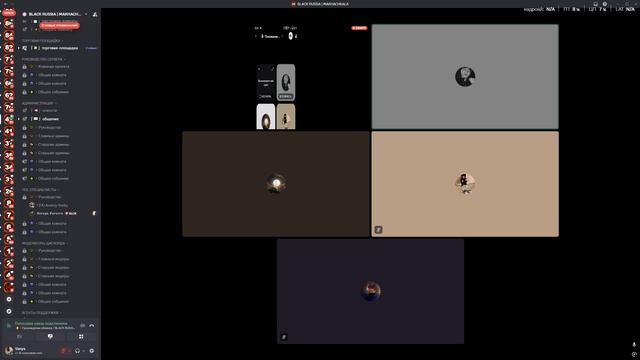Image resolution: width=640 pixels, height=360 pixels.
Task: Click the badge icon right of Богдан's row
Action: coord(94,213)
